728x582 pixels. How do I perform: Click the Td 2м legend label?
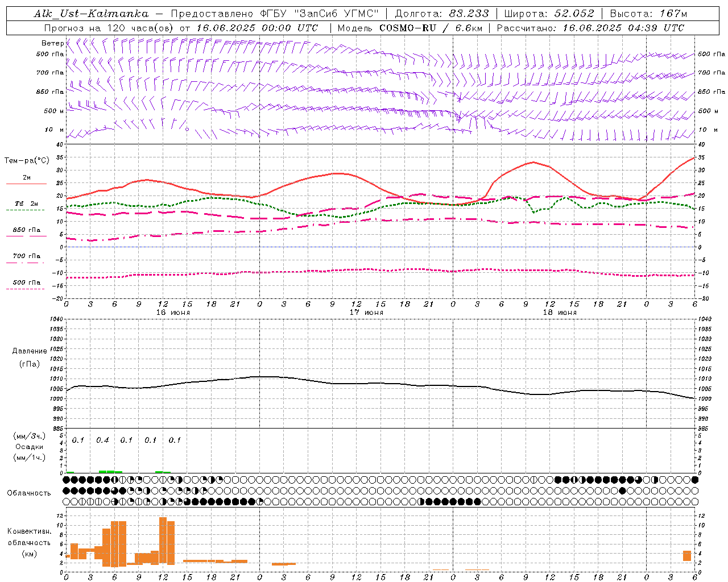click(27, 203)
